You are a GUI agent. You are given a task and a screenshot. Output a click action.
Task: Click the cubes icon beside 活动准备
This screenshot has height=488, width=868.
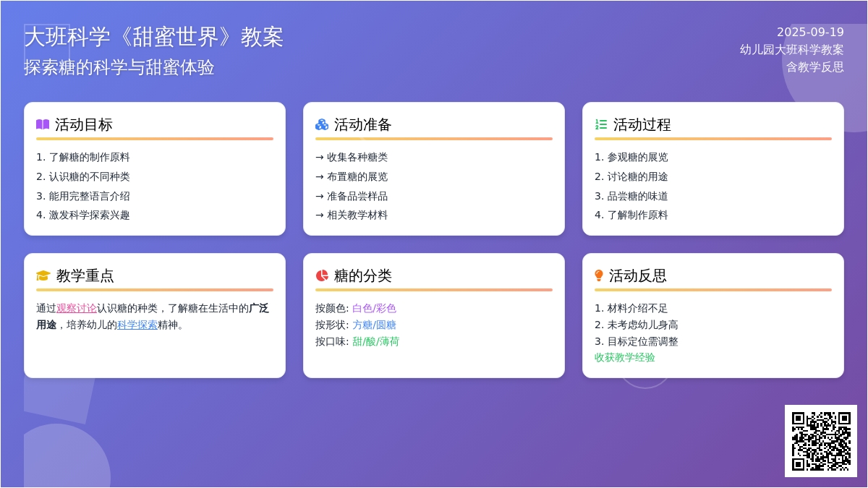322,124
